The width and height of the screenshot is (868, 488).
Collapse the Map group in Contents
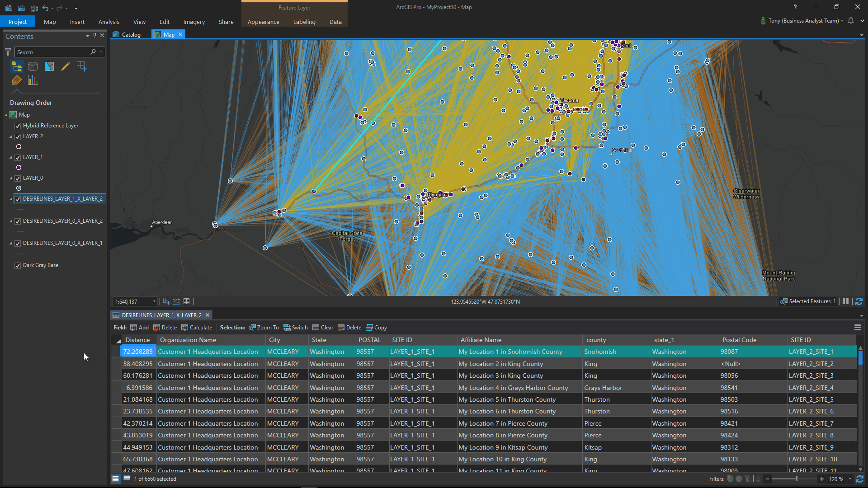coord(6,115)
